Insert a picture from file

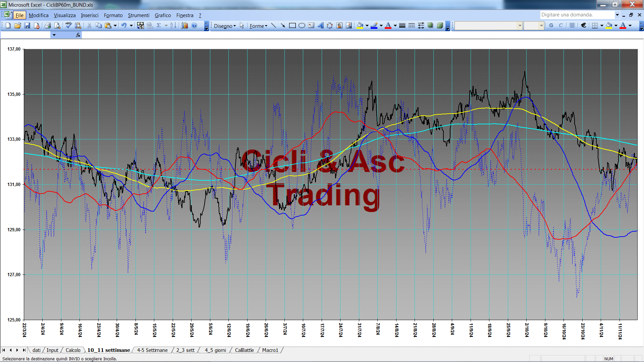349,25
